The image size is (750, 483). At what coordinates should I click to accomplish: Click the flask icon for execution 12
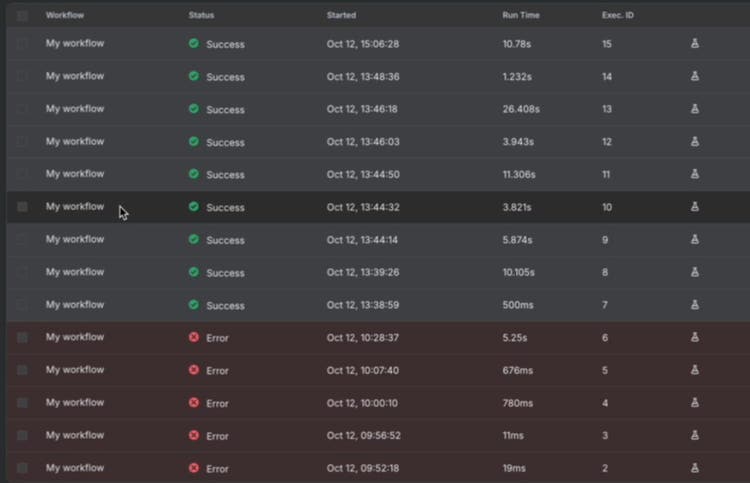[x=695, y=142]
